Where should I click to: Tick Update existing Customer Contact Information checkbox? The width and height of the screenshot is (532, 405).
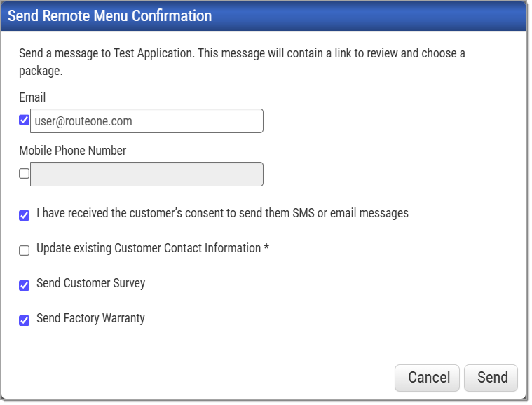point(24,250)
